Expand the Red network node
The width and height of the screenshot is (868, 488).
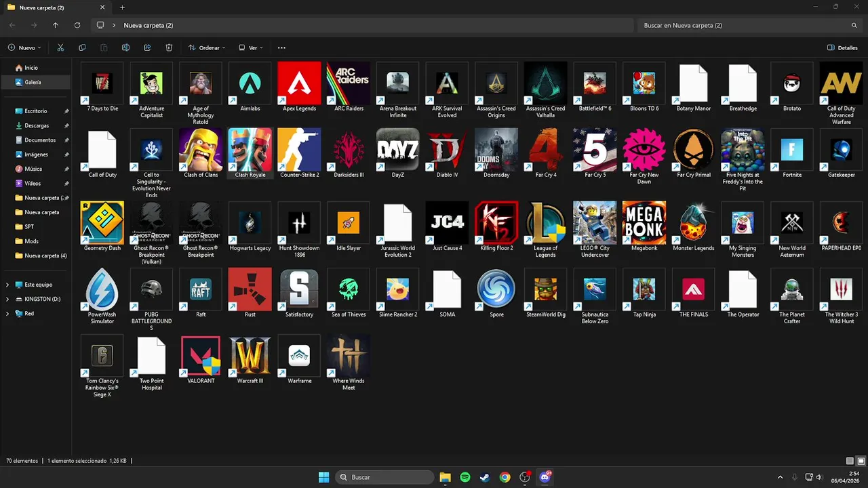[7, 314]
